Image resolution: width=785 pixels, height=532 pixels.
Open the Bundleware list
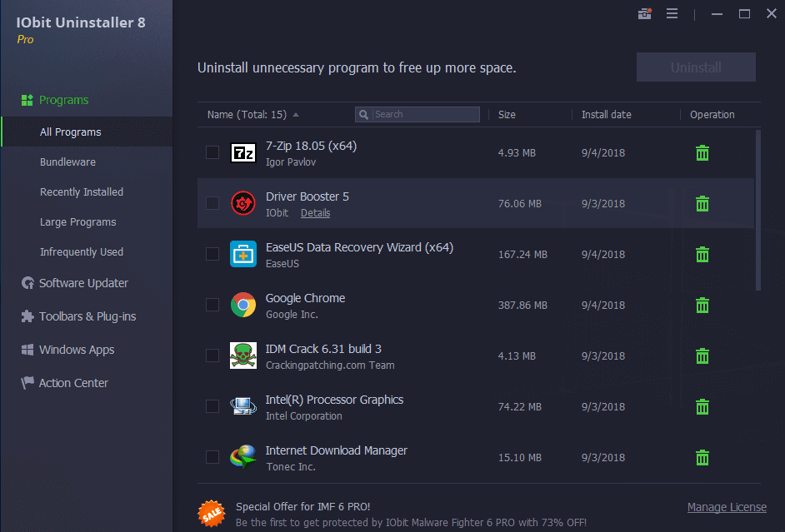[x=67, y=162]
